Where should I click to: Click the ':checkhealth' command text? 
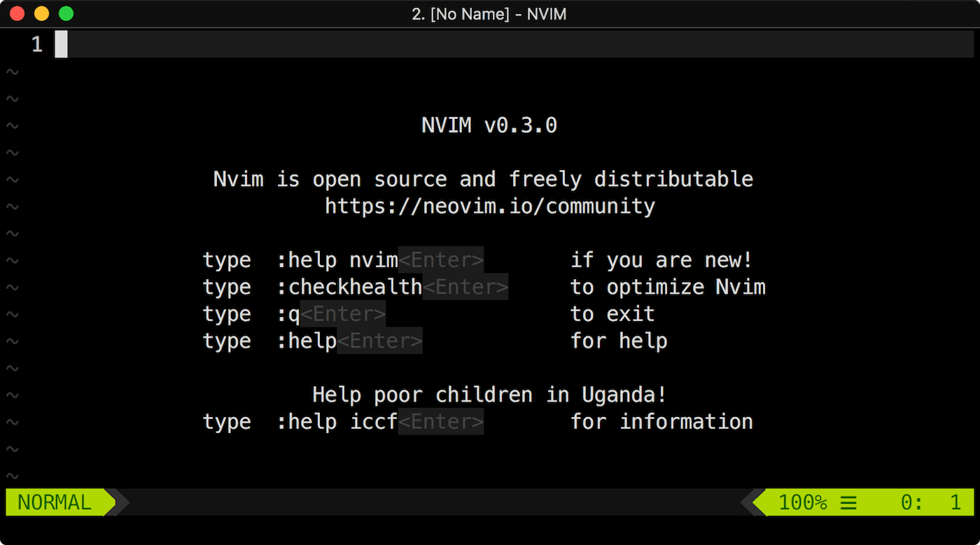click(349, 287)
